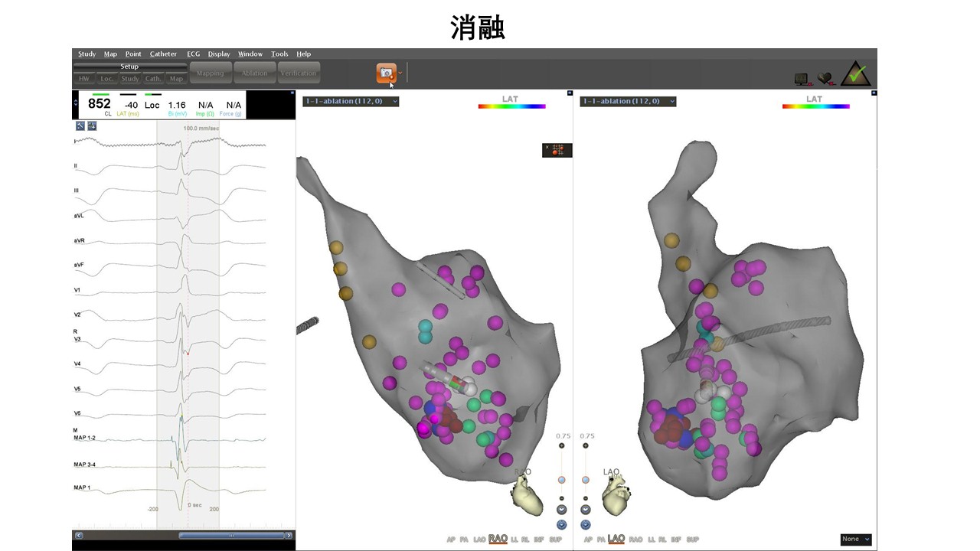Open the Window menu

(250, 54)
